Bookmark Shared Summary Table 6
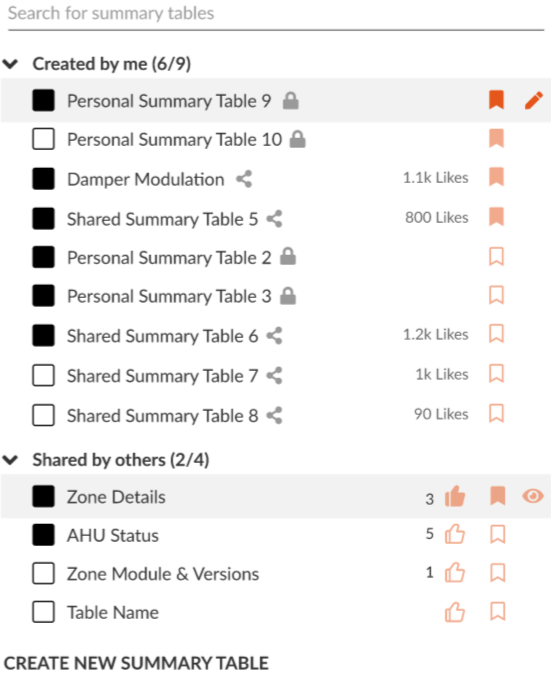This screenshot has height=680, width=551. [x=496, y=334]
